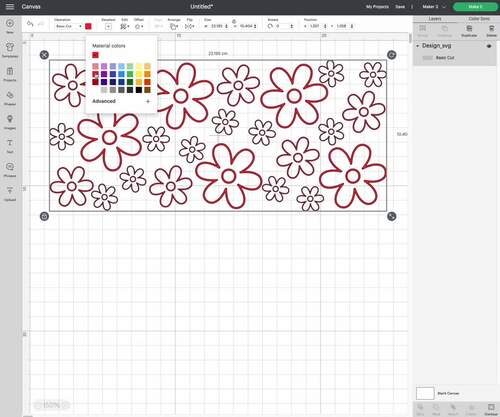The image size is (500, 417).
Task: Select the black color swatch in the palette
Action: [139, 90]
